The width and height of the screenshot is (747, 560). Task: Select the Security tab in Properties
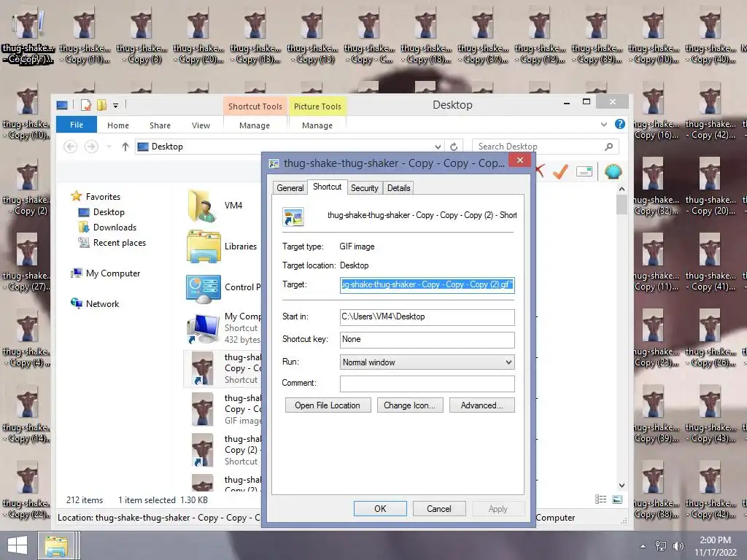tap(365, 188)
